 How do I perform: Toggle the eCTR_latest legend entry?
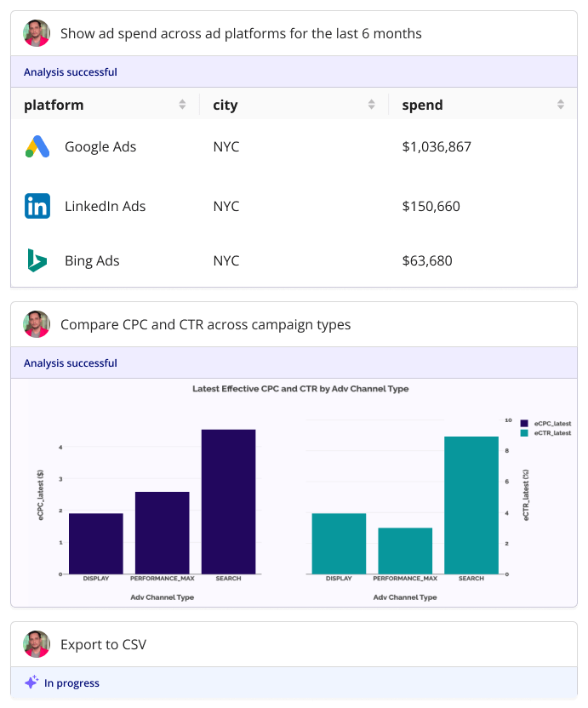(551, 432)
